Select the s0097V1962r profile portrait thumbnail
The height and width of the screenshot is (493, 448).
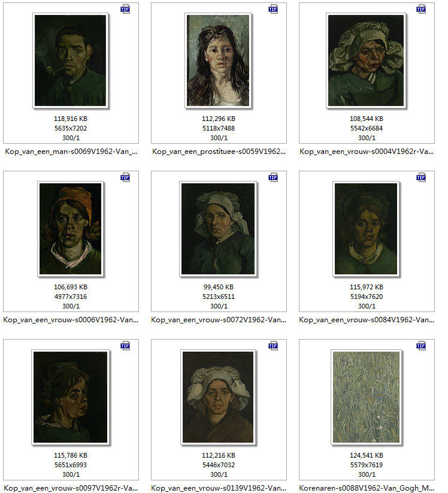[x=71, y=397]
